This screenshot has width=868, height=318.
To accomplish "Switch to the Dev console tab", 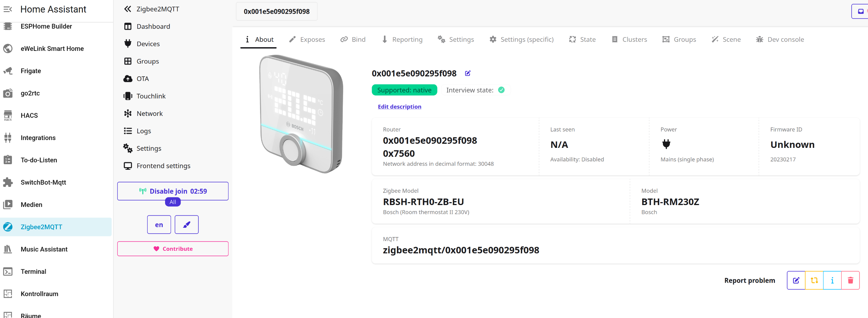I will [780, 39].
